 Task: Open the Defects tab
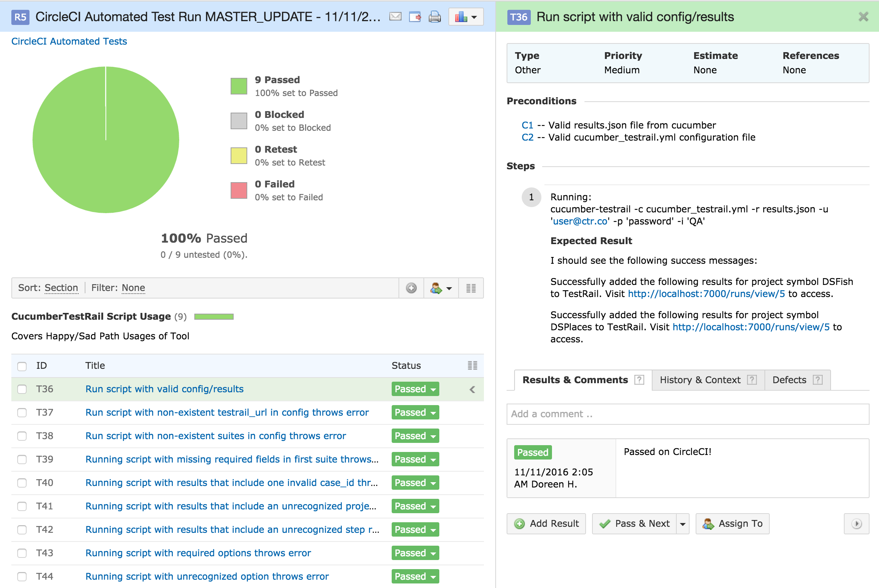click(789, 380)
